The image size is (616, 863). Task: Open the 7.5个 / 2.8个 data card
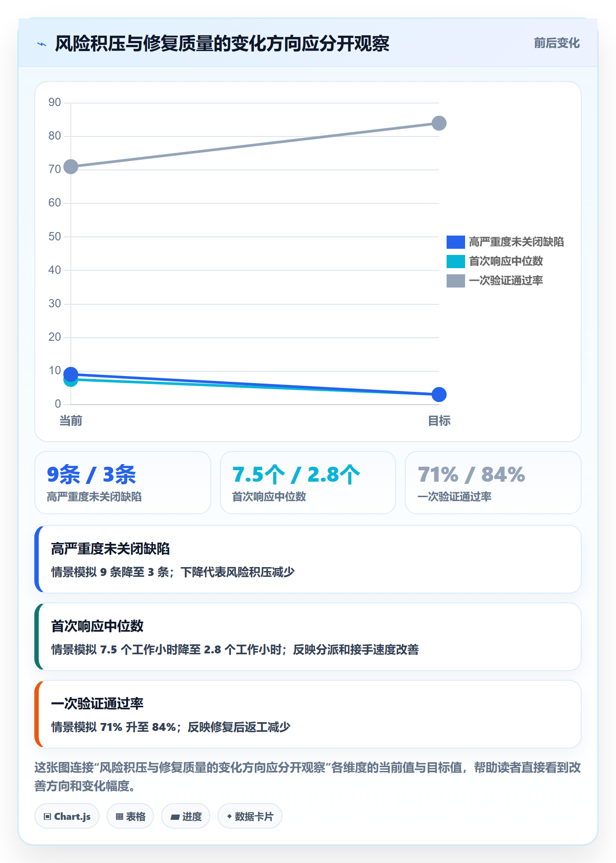click(308, 483)
